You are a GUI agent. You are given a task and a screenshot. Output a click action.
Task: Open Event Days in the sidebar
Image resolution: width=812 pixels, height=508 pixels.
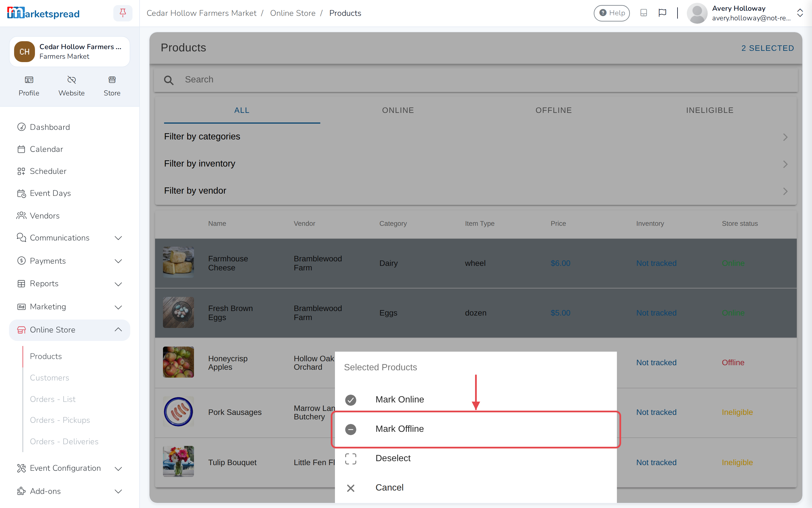click(x=69, y=193)
